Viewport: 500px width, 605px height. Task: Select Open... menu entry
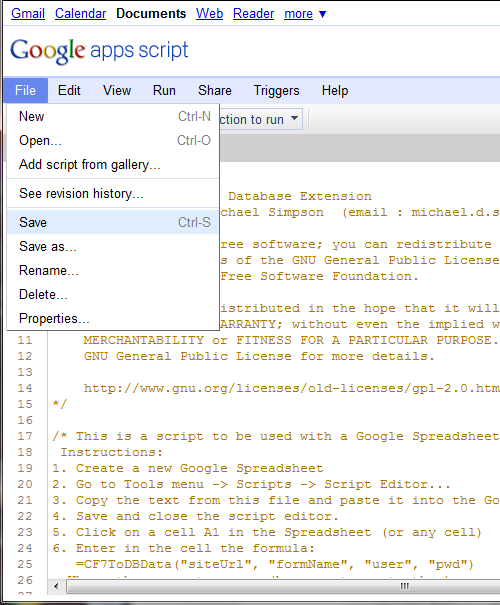(x=113, y=140)
